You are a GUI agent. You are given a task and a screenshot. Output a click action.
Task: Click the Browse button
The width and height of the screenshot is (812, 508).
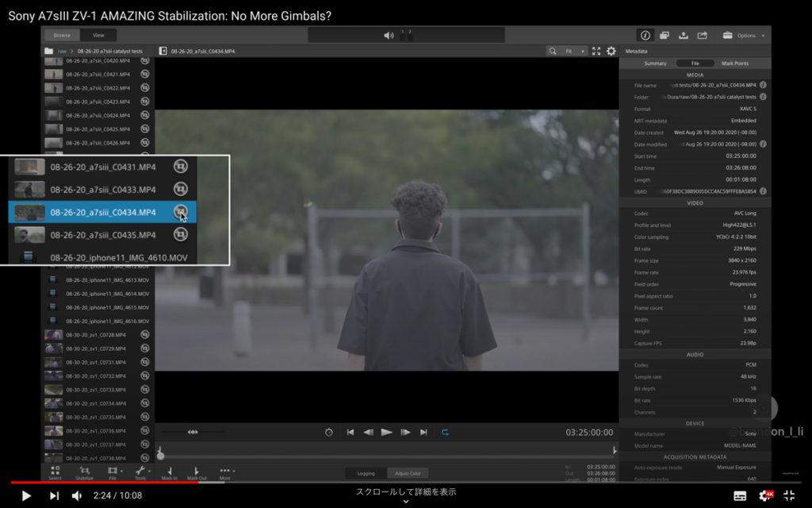coord(62,35)
